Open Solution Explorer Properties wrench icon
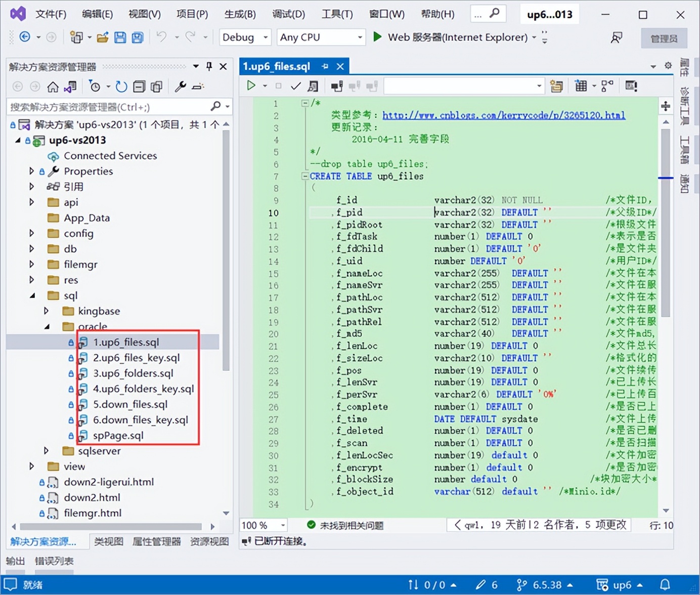The height and width of the screenshot is (595, 700). [180, 87]
